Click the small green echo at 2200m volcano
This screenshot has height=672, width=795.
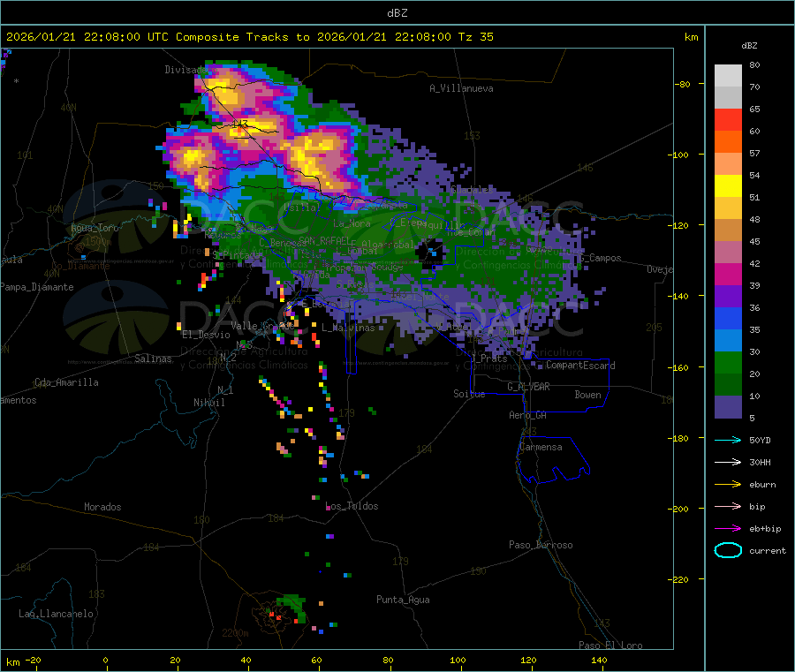point(294,608)
